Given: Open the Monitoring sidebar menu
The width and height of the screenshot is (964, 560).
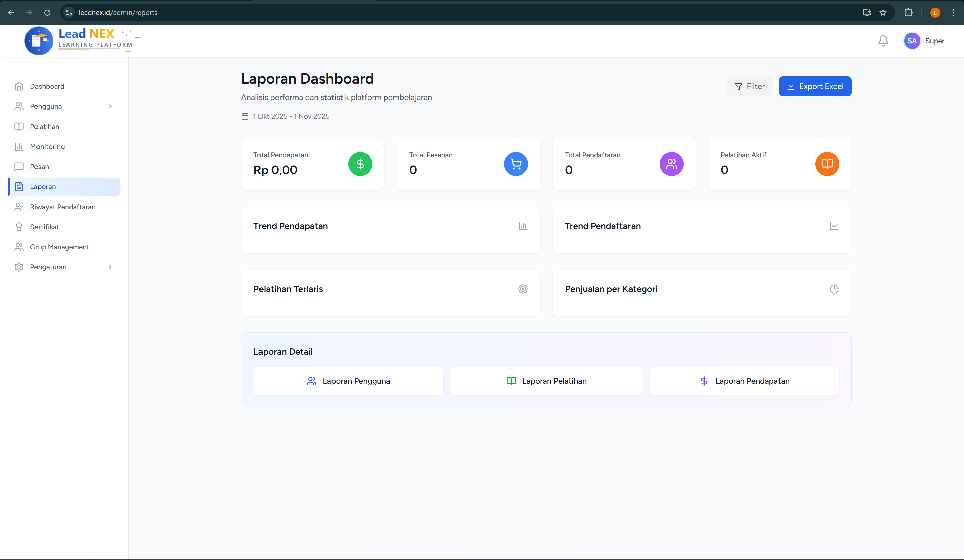Looking at the screenshot, I should (48, 147).
